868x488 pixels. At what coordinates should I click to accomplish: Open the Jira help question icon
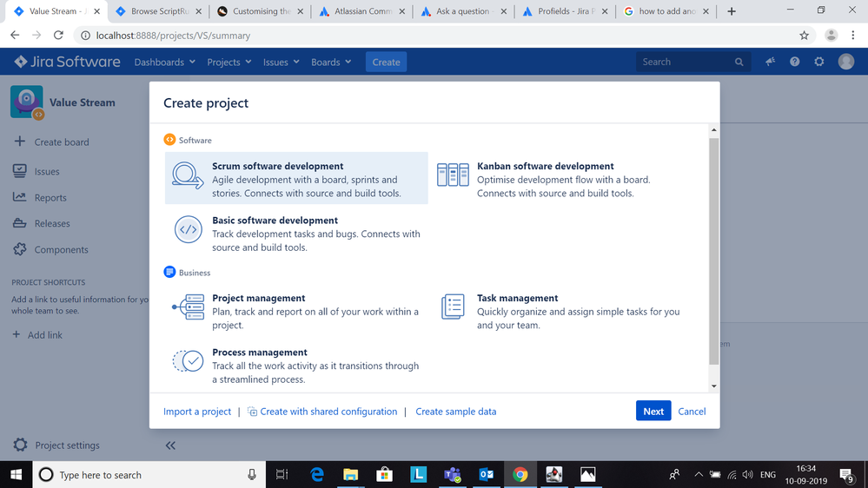(794, 62)
